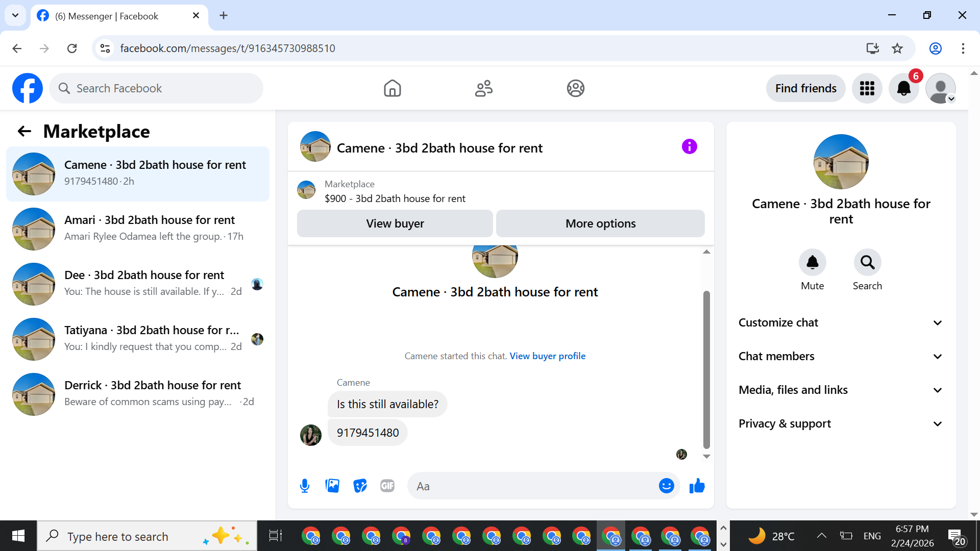This screenshot has height=551, width=980.
Task: Click the voice clip microphone icon
Action: [305, 486]
